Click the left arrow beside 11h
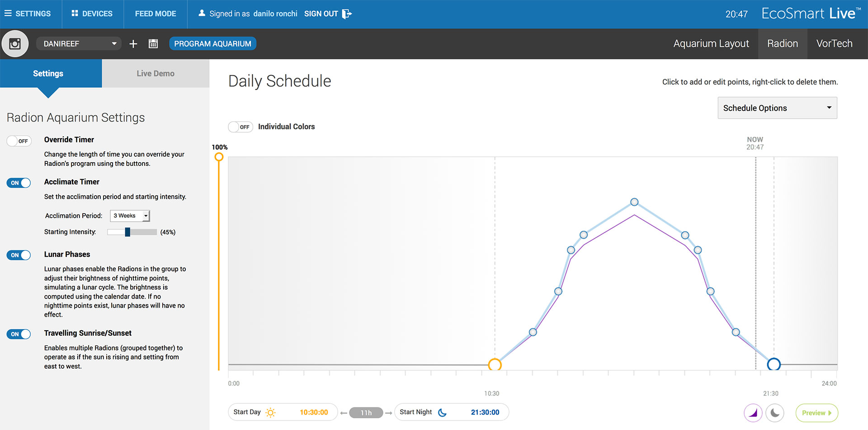The image size is (868, 430). 344,413
